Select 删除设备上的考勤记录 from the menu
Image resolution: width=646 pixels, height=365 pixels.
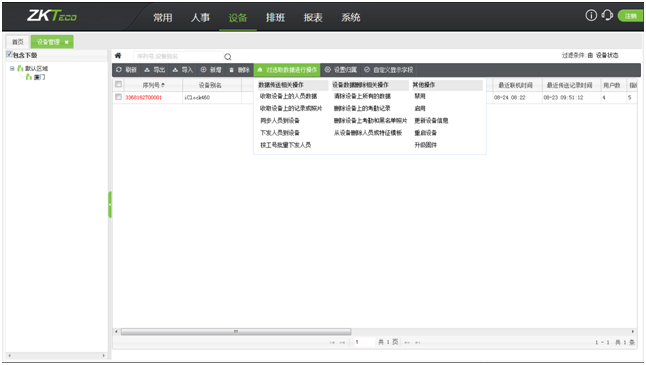(362, 108)
